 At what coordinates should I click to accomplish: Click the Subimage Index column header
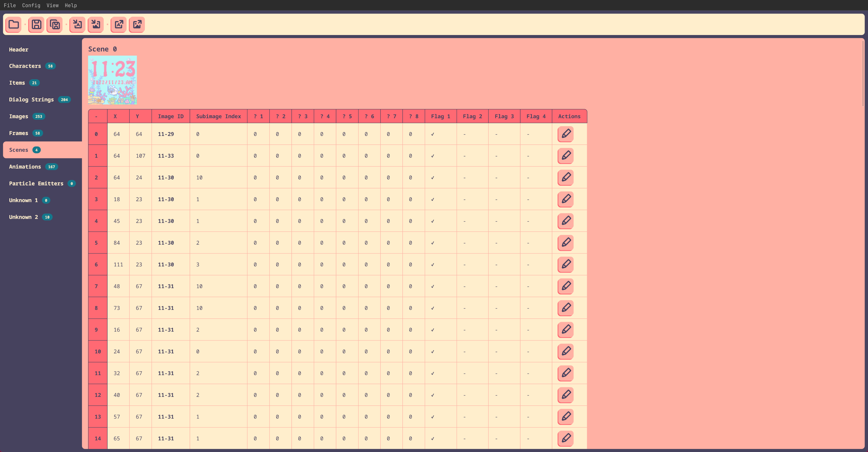[218, 116]
